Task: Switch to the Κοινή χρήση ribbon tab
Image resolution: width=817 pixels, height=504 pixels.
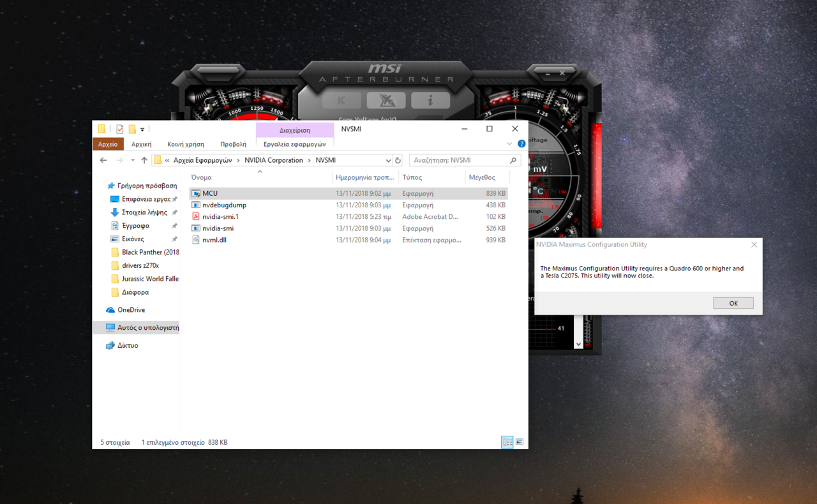Action: coord(186,144)
